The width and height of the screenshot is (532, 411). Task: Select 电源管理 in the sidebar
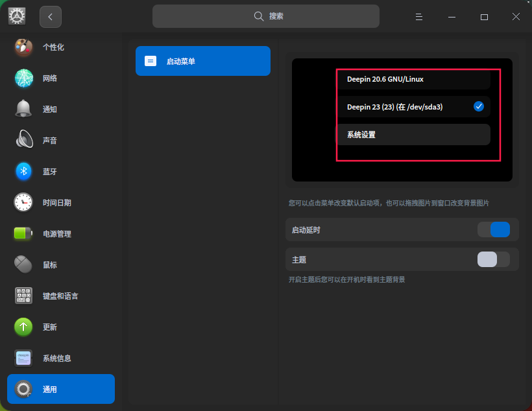click(x=61, y=233)
